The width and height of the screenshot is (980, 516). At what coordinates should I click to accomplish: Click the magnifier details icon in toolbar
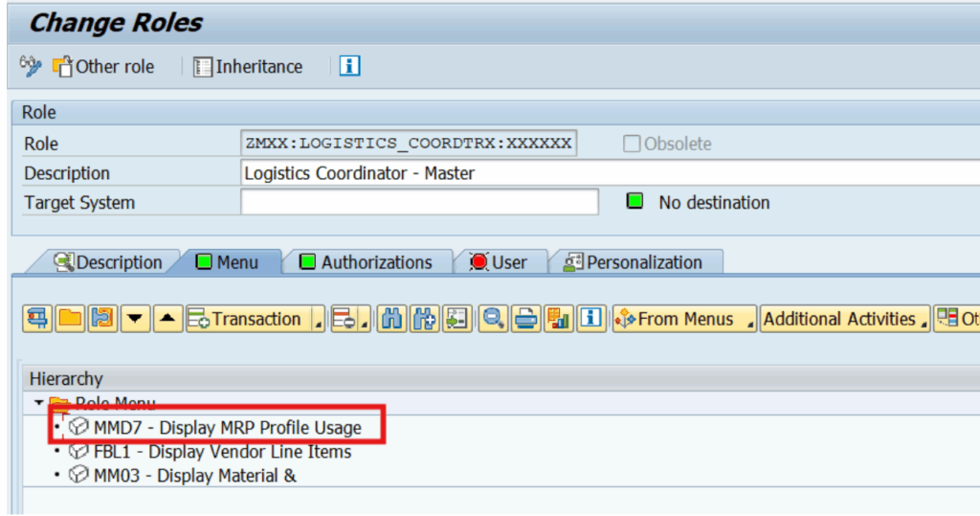[494, 320]
